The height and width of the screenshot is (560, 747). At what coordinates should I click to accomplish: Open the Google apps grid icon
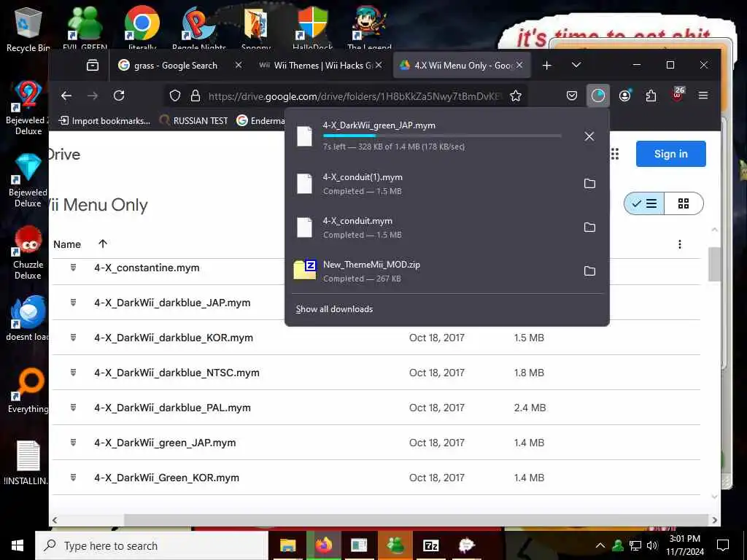[614, 154]
